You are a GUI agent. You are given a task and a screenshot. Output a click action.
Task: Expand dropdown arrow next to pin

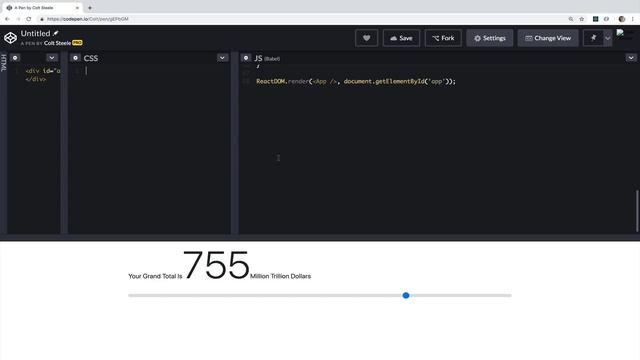[608, 38]
